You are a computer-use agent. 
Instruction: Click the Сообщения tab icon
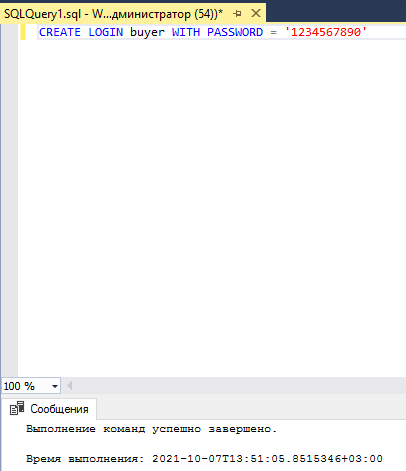pyautogui.click(x=17, y=408)
